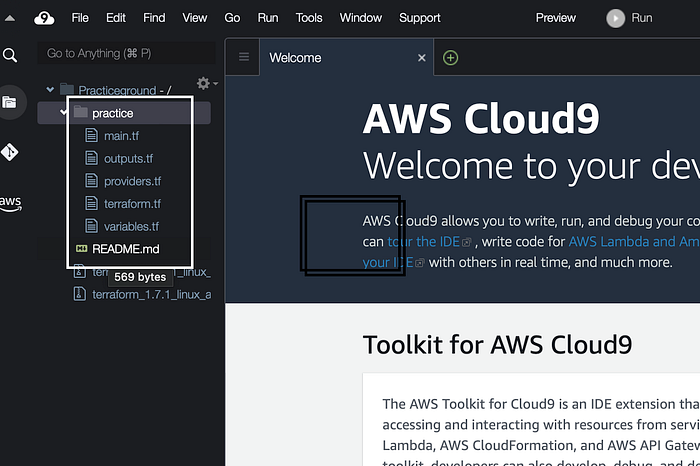Image resolution: width=700 pixels, height=466 pixels.
Task: Click the terraform_1.7.1_linux_a archive icon
Action: (x=79, y=294)
